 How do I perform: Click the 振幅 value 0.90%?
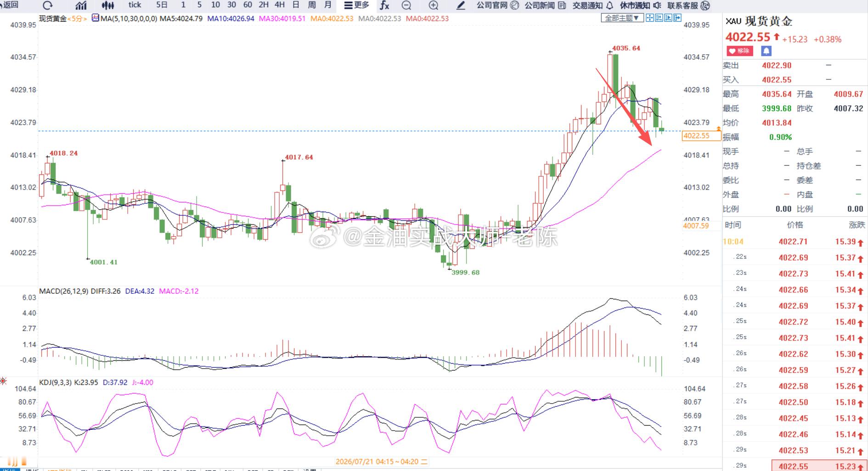point(780,137)
